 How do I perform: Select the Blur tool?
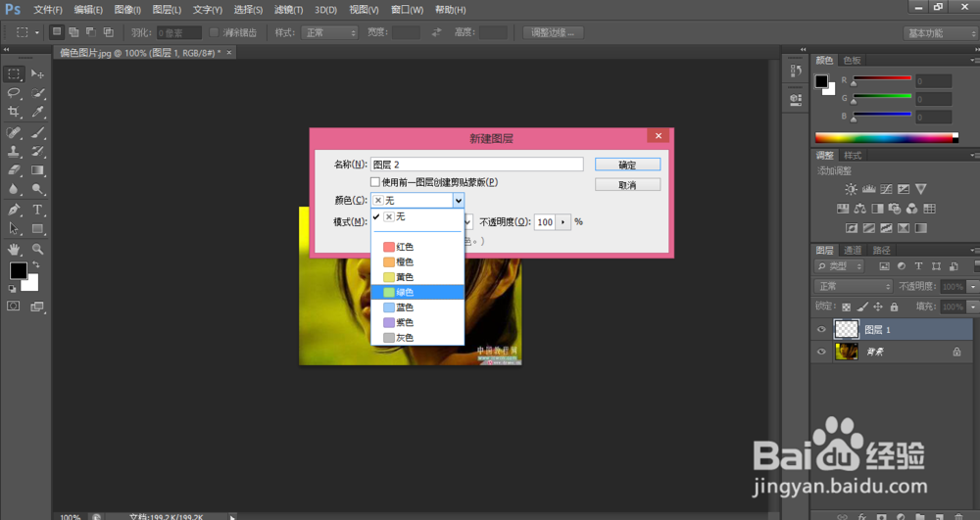point(13,189)
